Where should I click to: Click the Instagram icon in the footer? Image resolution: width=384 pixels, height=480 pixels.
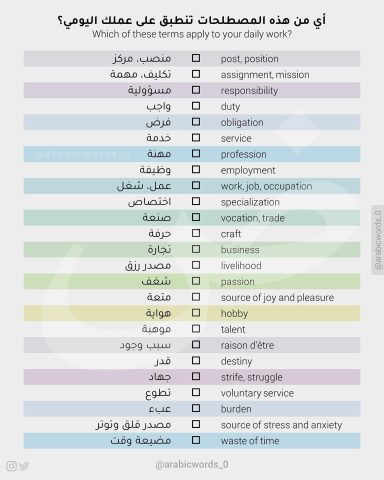(11, 466)
